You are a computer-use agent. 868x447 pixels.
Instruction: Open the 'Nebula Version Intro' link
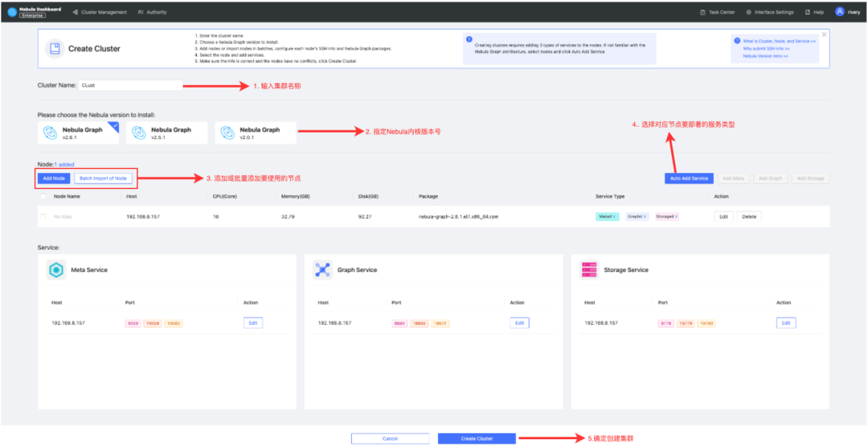pos(766,56)
